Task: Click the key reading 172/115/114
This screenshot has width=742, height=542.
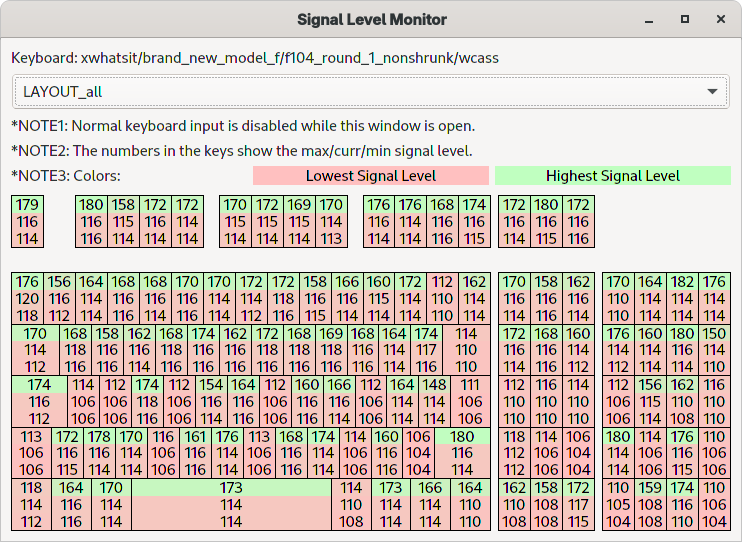Action: pos(267,222)
